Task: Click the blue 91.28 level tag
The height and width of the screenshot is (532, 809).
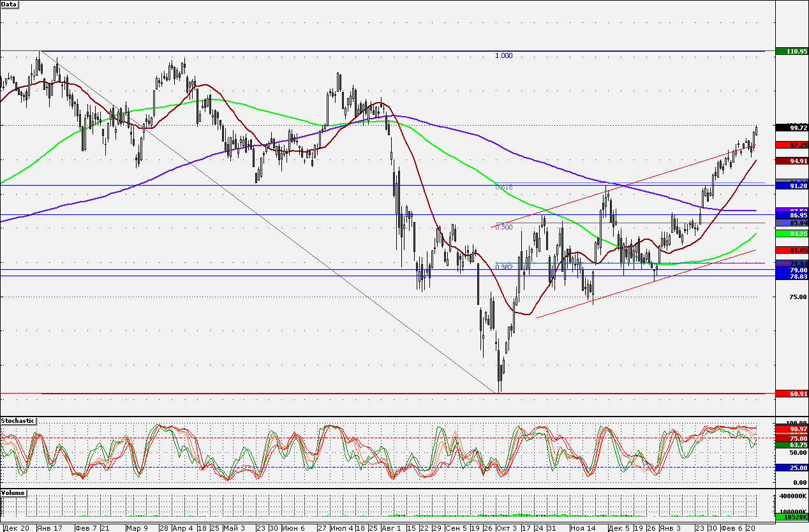Action: 791,186
